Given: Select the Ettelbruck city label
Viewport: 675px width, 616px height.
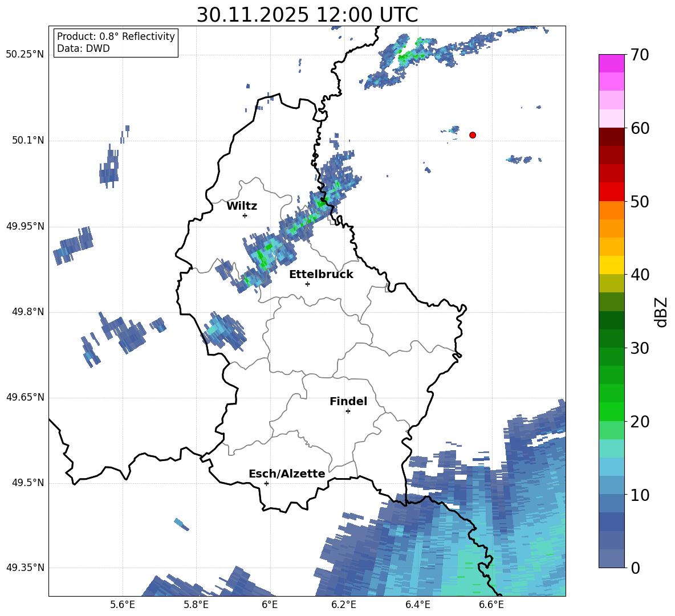Looking at the screenshot, I should (321, 275).
